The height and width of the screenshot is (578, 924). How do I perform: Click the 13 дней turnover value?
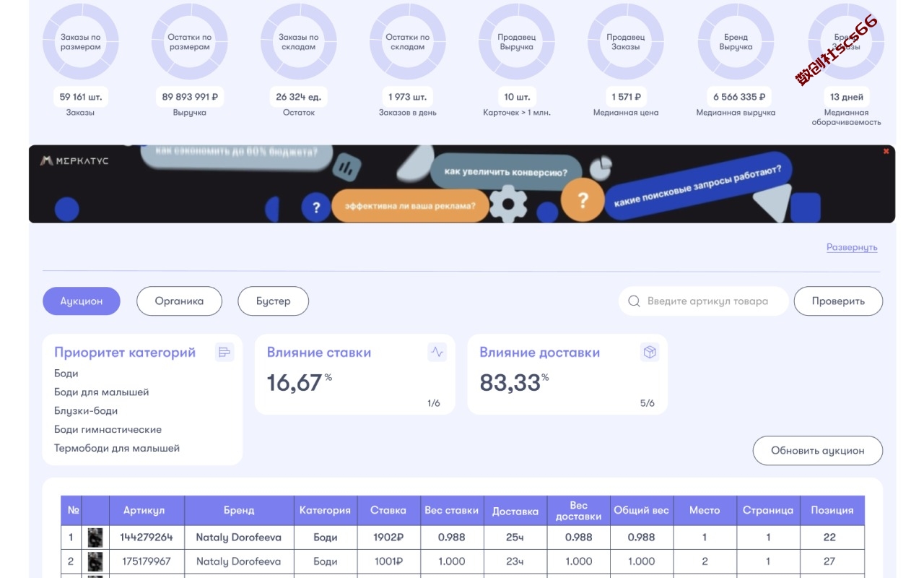[846, 97]
